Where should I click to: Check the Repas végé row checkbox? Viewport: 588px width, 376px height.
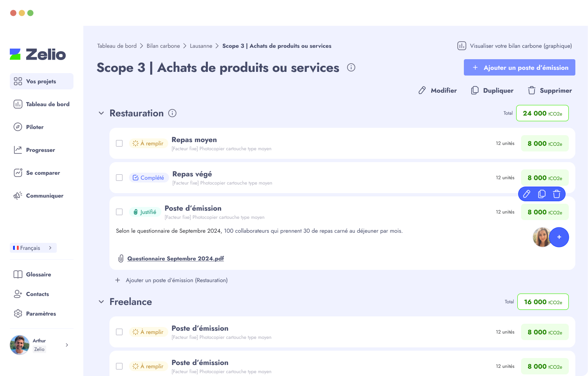tap(119, 178)
